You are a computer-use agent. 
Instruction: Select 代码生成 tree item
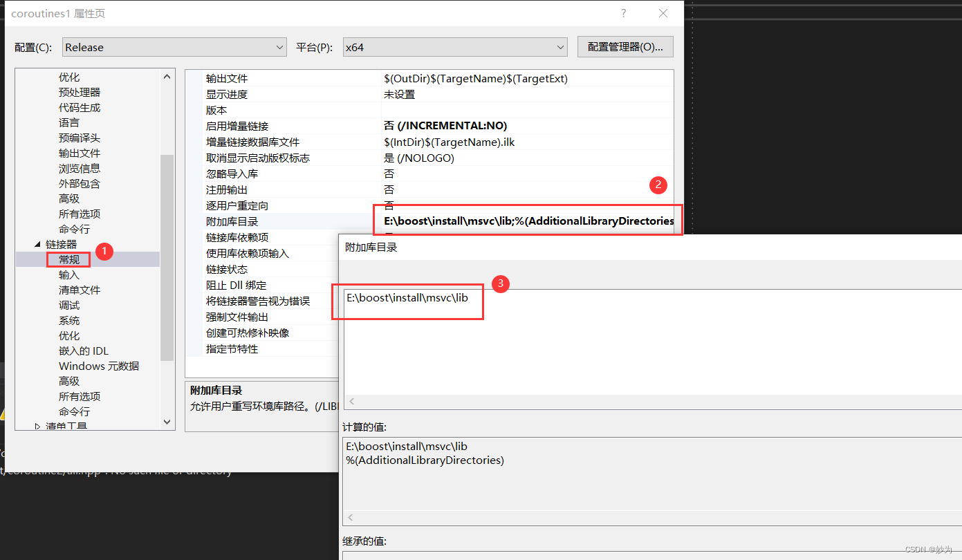80,107
